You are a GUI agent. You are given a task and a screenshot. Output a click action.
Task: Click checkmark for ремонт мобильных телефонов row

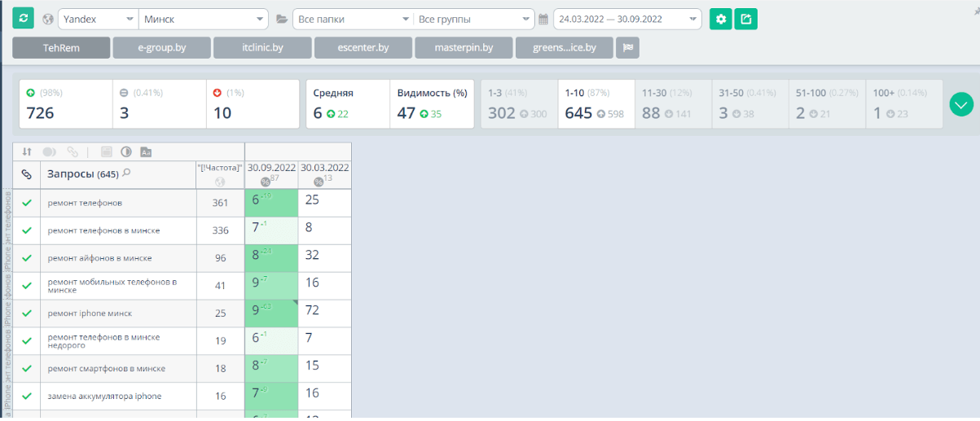click(27, 286)
